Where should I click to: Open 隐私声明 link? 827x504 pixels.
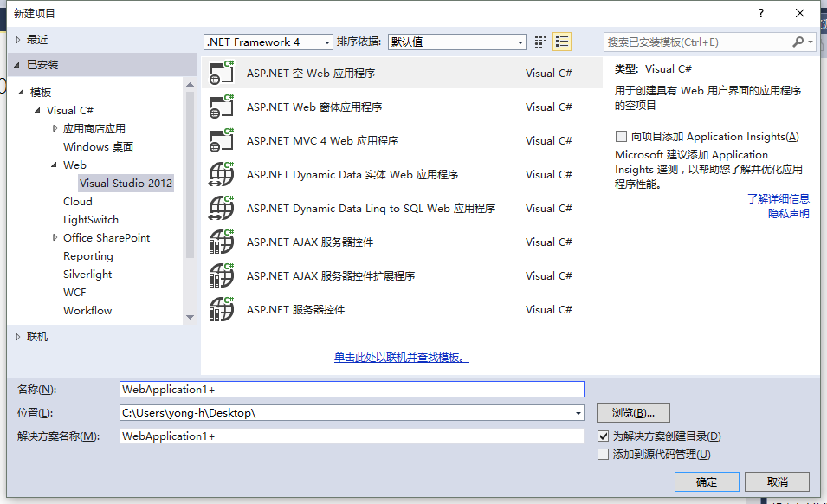click(789, 214)
